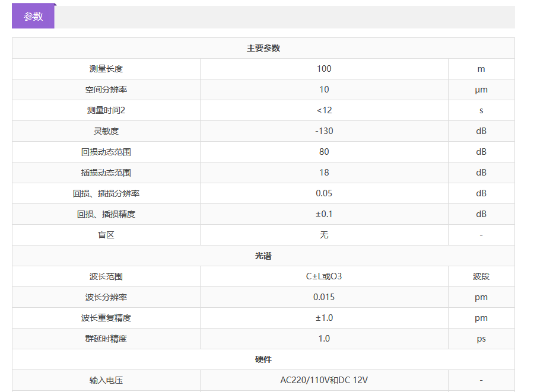Select the 空间分辨率 label cell

106,90
